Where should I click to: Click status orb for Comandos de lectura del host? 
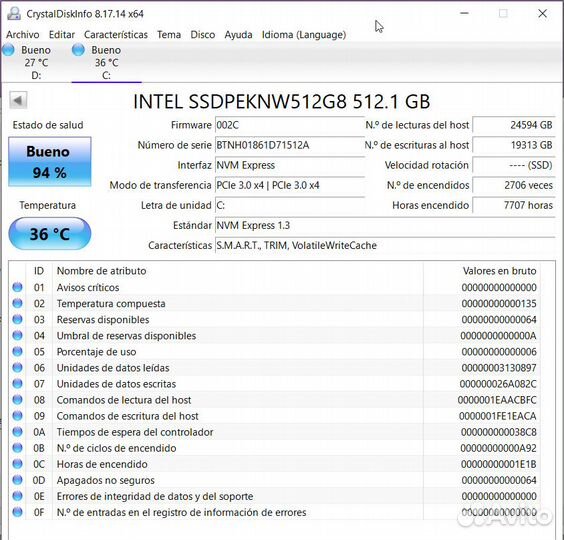(17, 400)
